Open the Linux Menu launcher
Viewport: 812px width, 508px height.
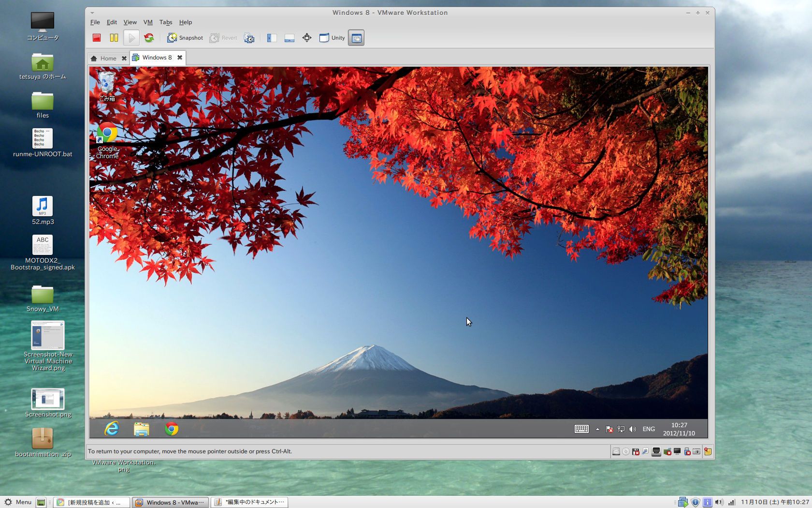[x=18, y=502]
